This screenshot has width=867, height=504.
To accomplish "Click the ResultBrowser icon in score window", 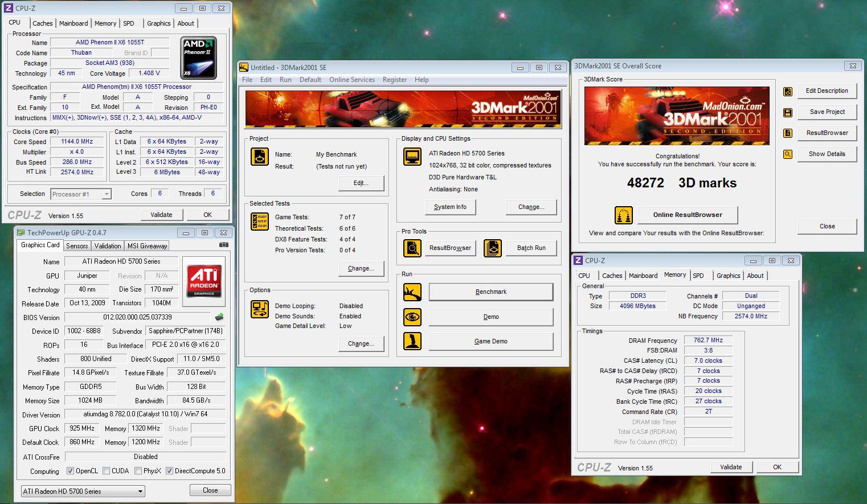I will click(x=788, y=133).
